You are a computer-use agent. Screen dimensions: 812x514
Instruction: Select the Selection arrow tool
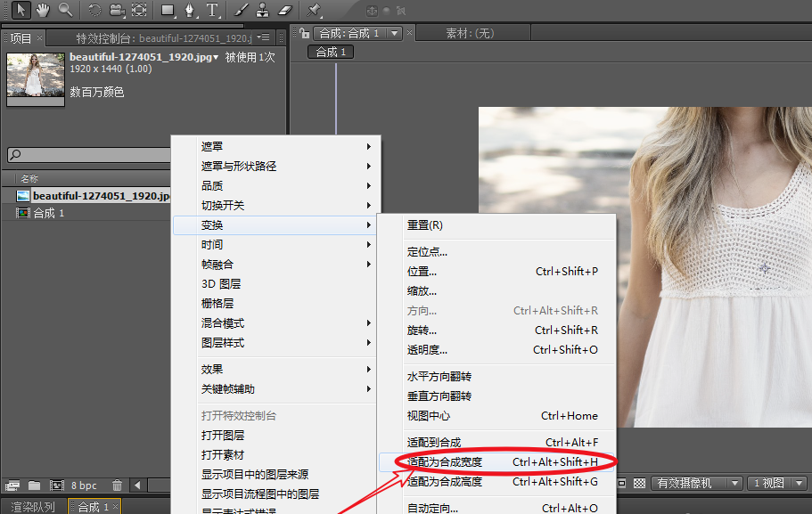point(21,10)
